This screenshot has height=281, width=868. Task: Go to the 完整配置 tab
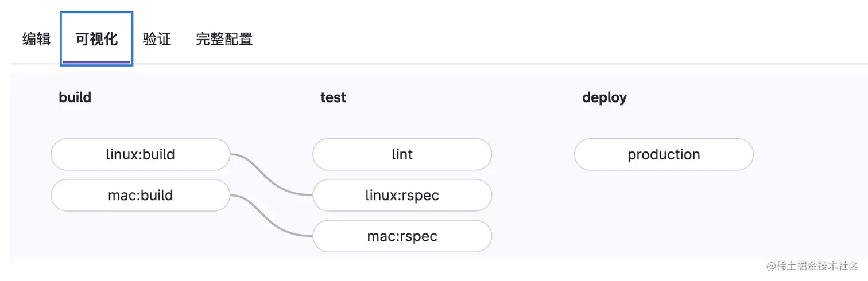tap(224, 39)
